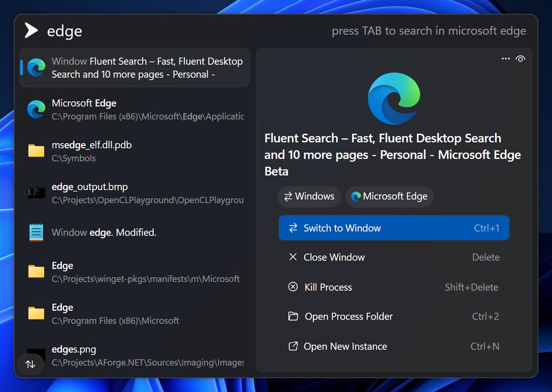Click the Open New Instance icon

pyautogui.click(x=293, y=346)
